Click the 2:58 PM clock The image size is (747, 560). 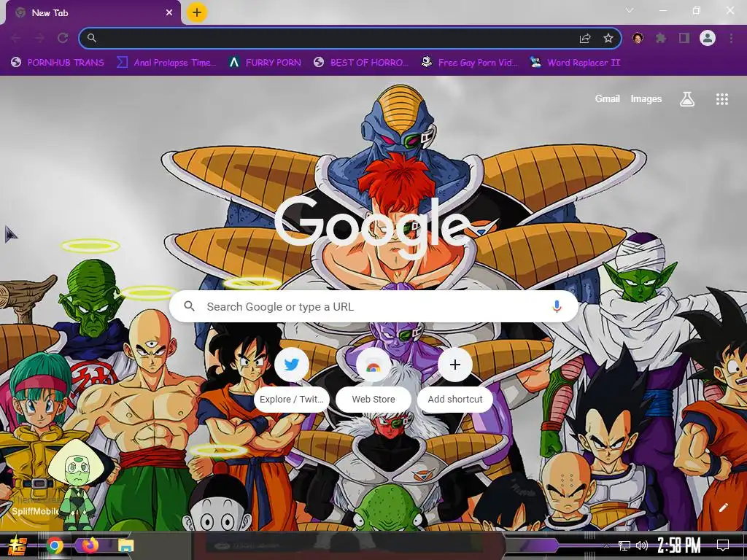pos(679,545)
